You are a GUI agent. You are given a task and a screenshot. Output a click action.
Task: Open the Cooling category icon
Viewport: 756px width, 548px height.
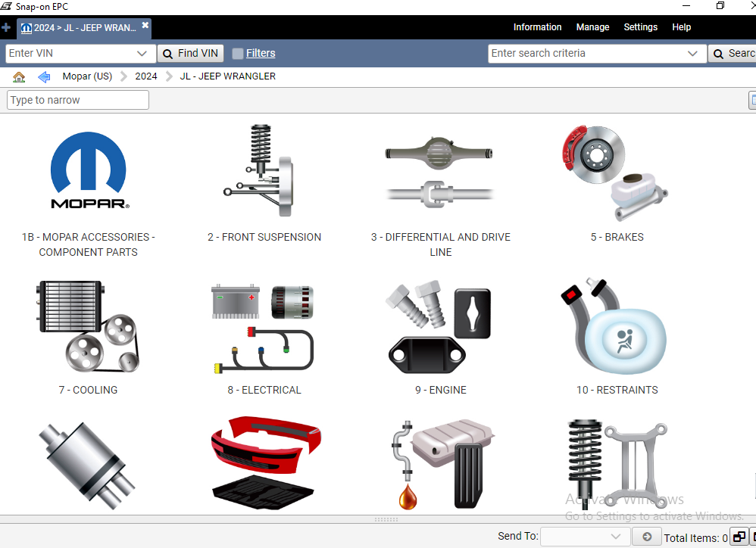point(88,327)
